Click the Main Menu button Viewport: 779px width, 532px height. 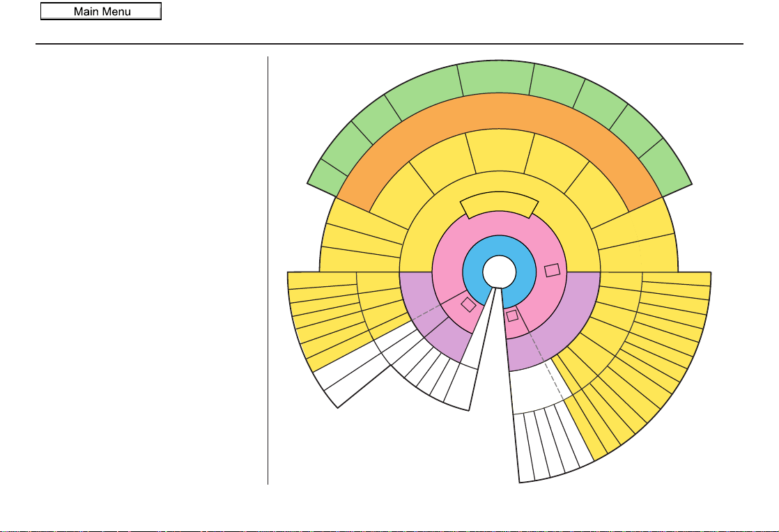pyautogui.click(x=101, y=11)
